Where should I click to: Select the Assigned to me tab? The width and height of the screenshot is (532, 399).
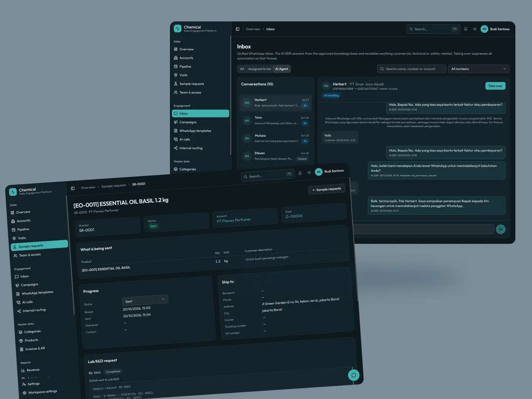click(x=259, y=69)
